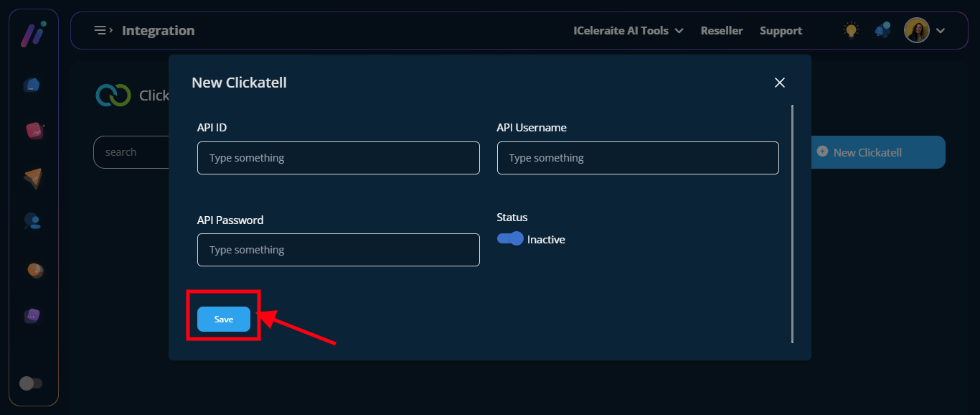Open the profile menu chevron beside the avatar
Screen dimensions: 980x415
click(941, 31)
